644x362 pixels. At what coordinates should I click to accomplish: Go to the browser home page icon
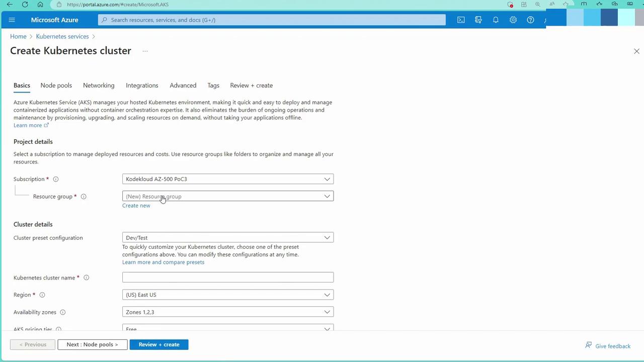coord(41,5)
